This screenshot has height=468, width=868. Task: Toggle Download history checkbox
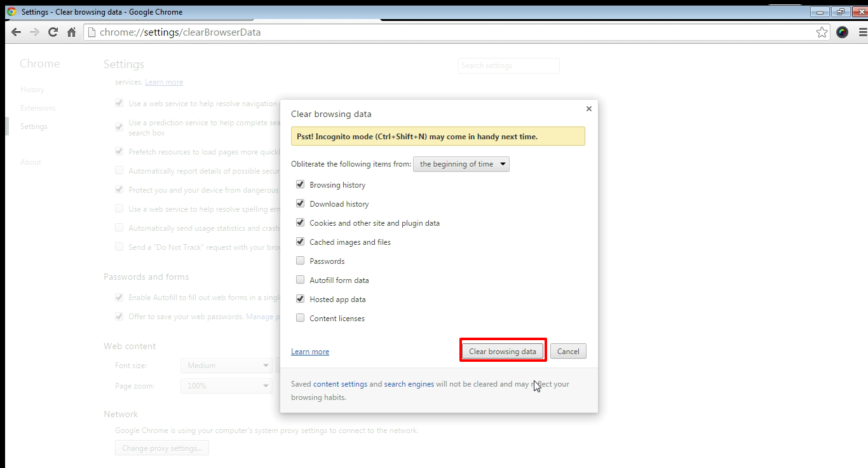pyautogui.click(x=301, y=203)
